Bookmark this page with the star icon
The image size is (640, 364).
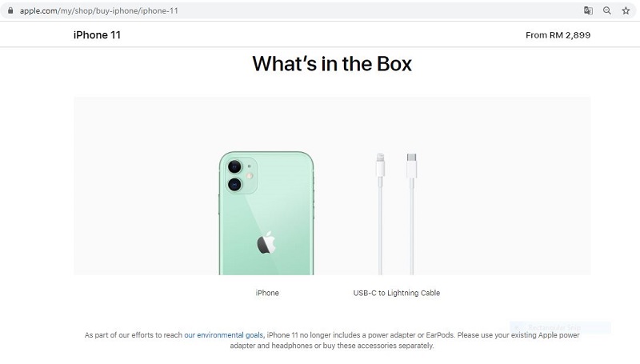click(626, 10)
